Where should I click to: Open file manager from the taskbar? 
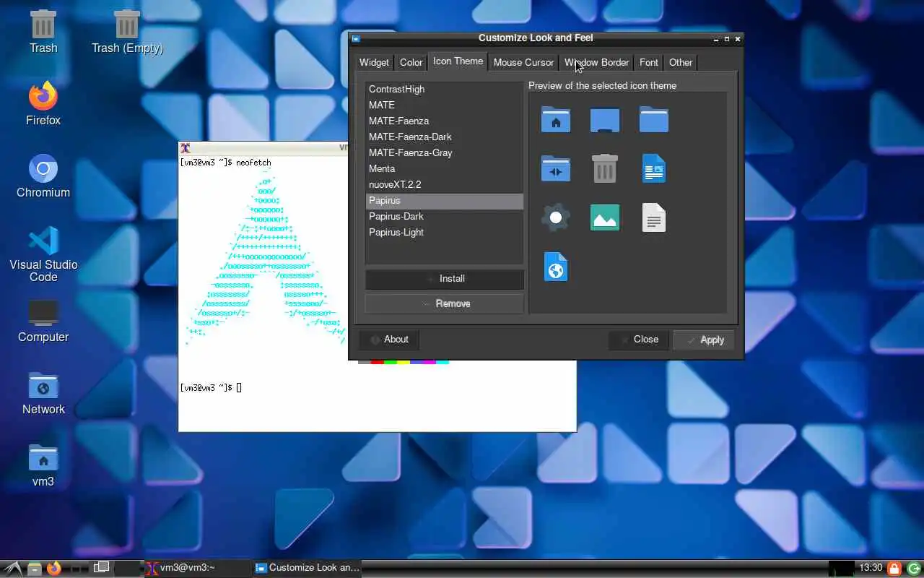34,568
